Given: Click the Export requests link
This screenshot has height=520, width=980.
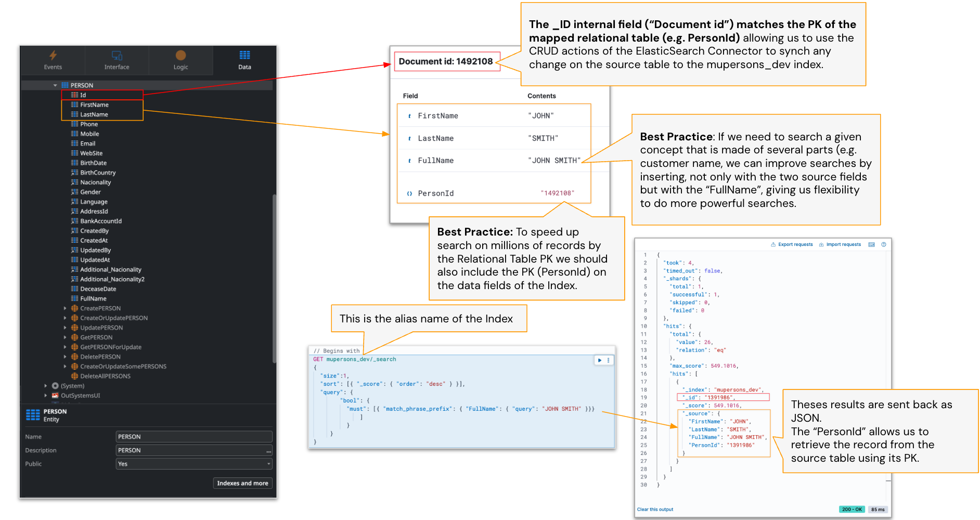Looking at the screenshot, I should click(x=792, y=244).
